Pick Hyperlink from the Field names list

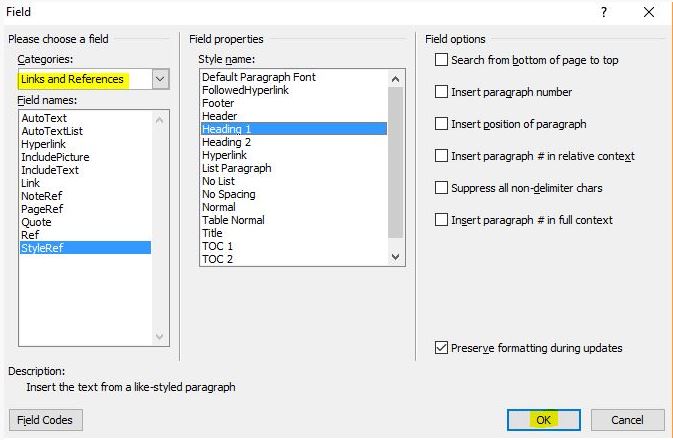43,144
